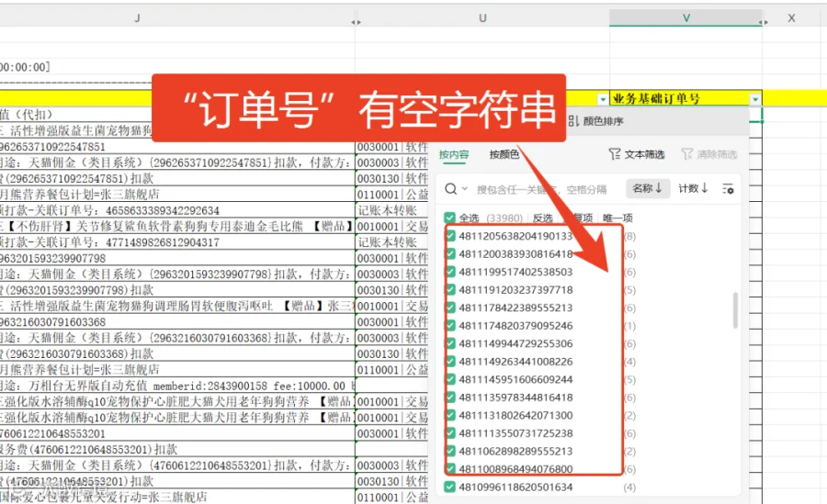Open filter dropdown left of 业务基础订单号 header
Screen dimensions: 827x504
[602, 98]
